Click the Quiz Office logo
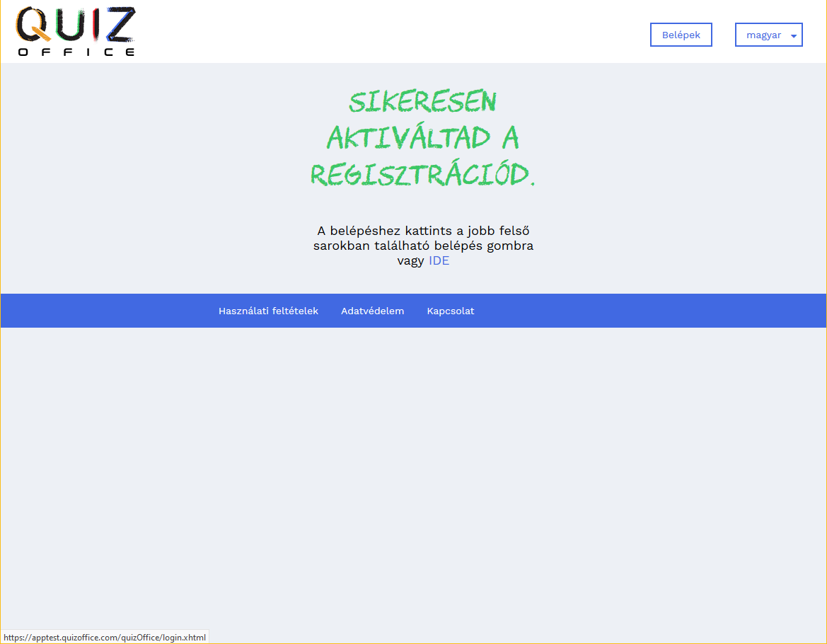Screen dimensions: 827x644 (76, 32)
